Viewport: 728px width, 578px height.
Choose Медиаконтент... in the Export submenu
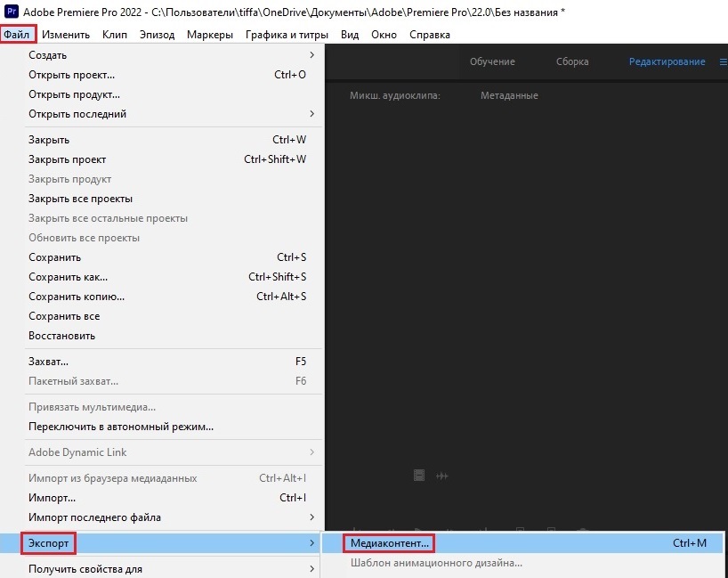[x=389, y=542]
